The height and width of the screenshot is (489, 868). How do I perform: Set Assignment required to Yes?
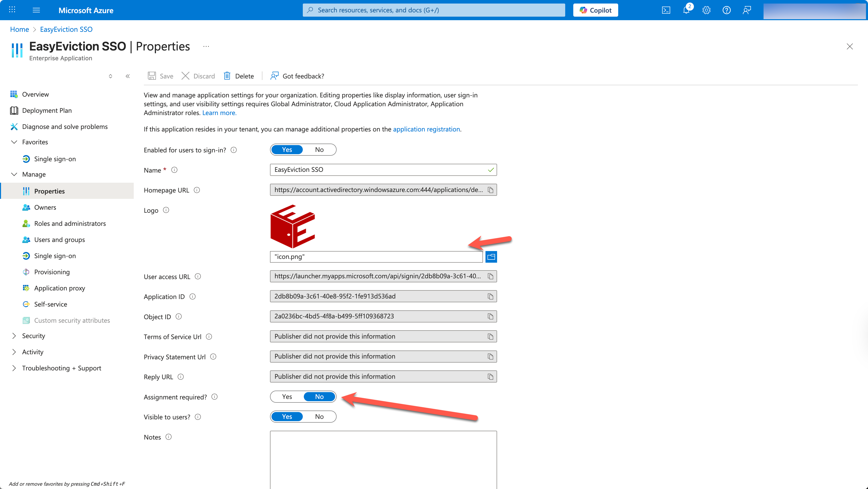point(287,397)
